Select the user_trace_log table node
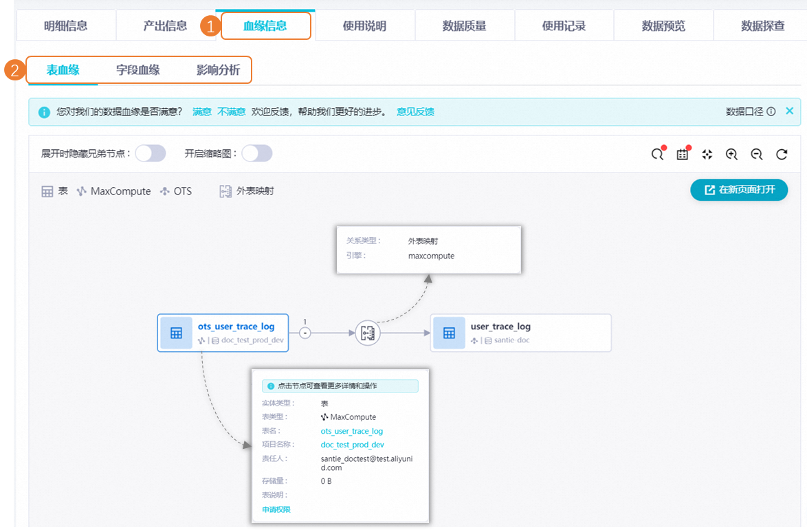807x532 pixels. pos(521,333)
